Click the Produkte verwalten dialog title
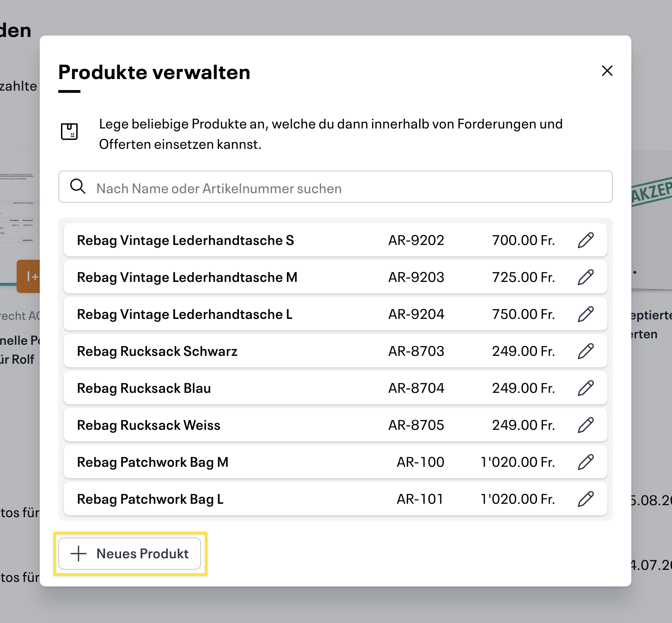 click(154, 72)
